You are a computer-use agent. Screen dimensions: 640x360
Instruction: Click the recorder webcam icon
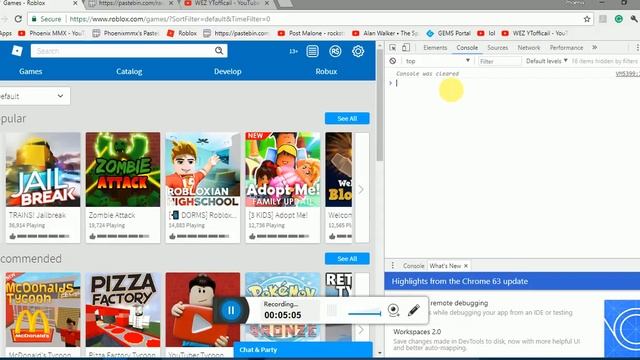pos(393,310)
